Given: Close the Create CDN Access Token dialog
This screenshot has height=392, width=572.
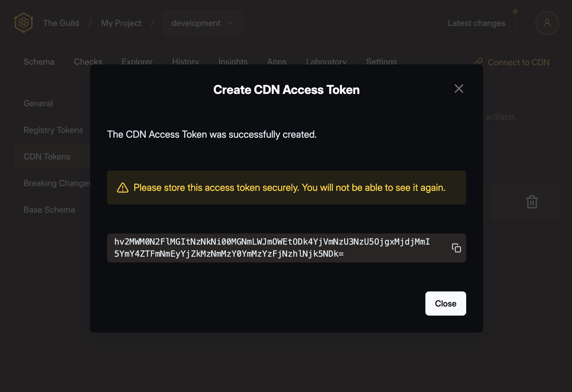Looking at the screenshot, I should pos(445,304).
